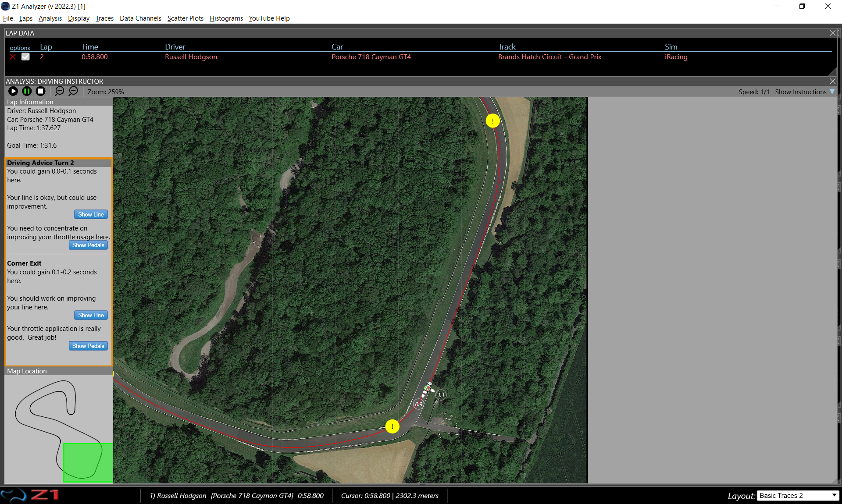The image size is (842, 504).
Task: Select lap time 0:58.800 cell
Action: [x=95, y=57]
